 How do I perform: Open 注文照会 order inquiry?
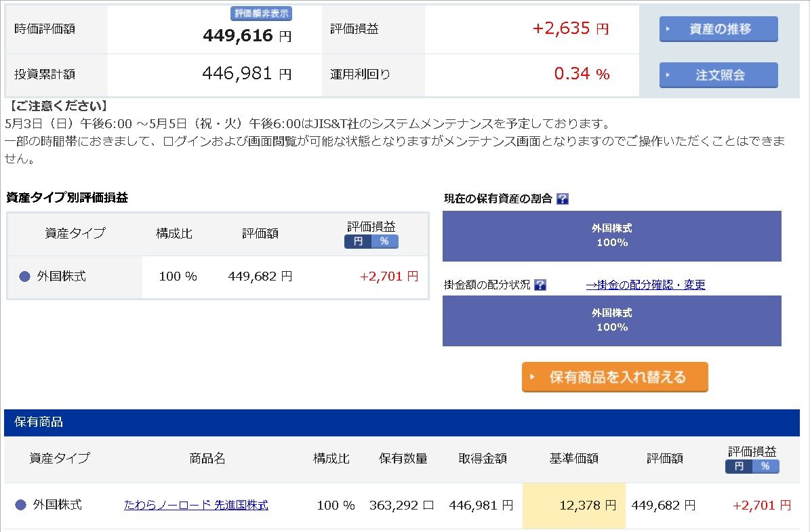[x=718, y=75]
